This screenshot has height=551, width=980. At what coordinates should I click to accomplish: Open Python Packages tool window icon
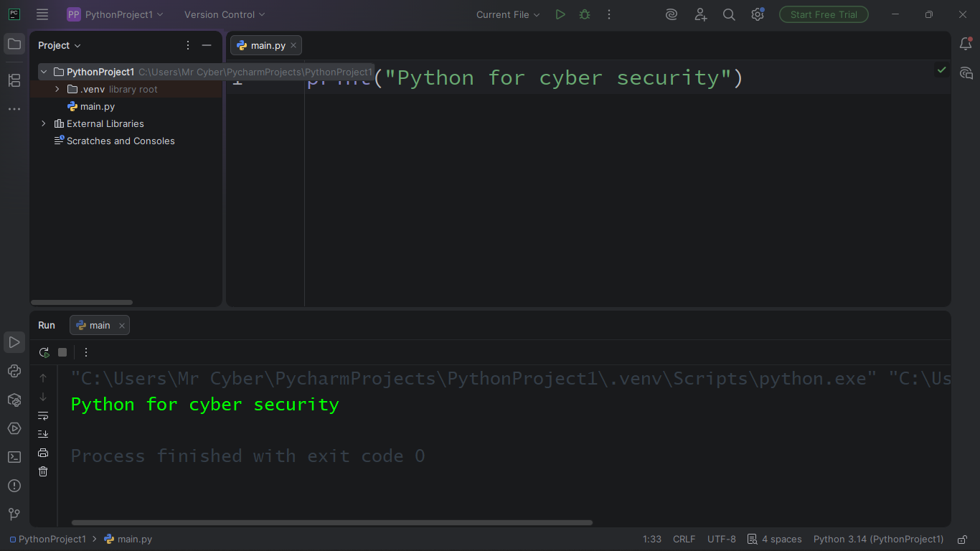[14, 400]
